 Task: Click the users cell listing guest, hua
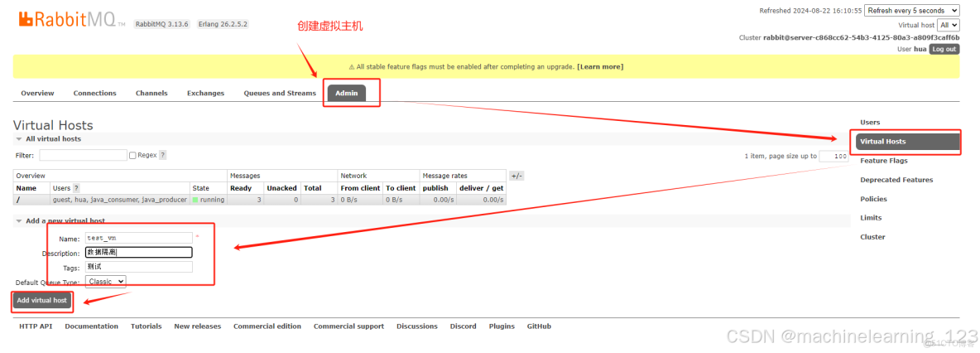point(119,200)
